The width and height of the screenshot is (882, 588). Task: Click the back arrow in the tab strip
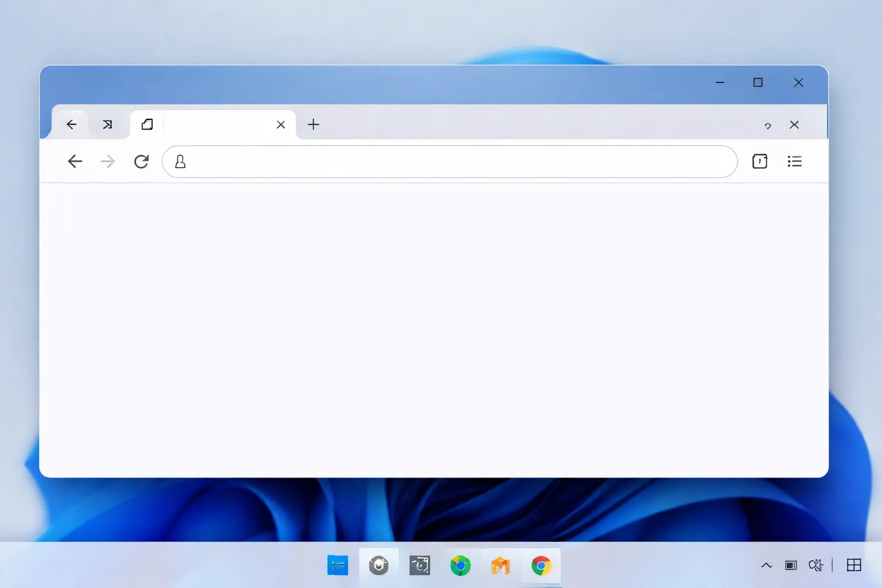(x=71, y=125)
